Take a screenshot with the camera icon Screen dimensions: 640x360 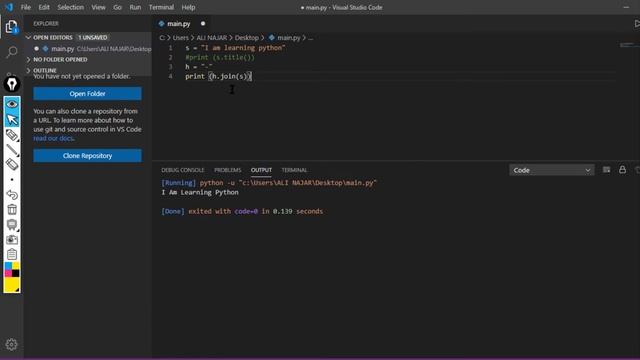click(12, 240)
